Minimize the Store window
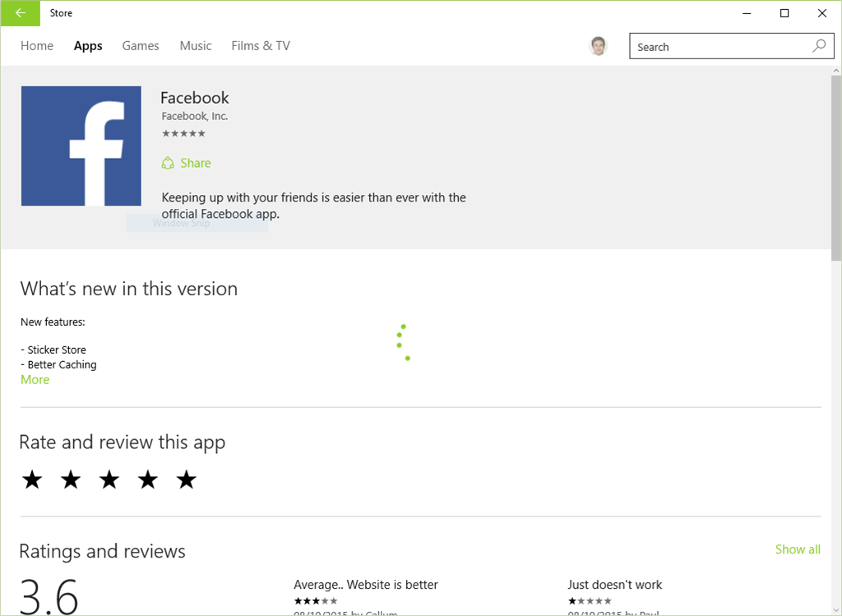 click(x=747, y=13)
